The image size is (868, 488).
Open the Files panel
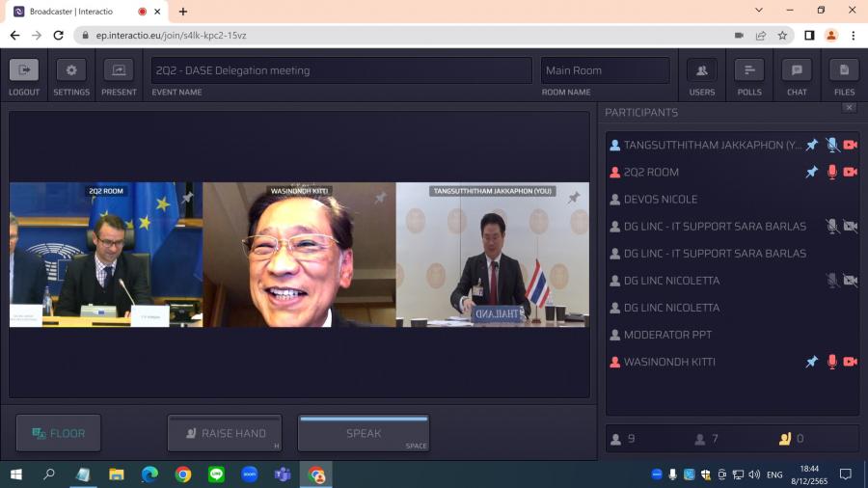pyautogui.click(x=844, y=70)
